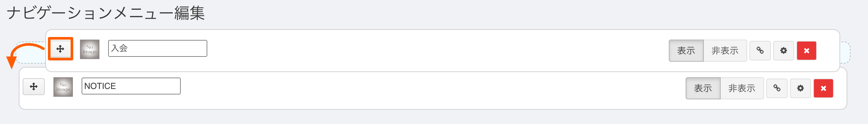868x124 pixels.
Task: Set the 入会 item to 表示
Action: coord(686,51)
